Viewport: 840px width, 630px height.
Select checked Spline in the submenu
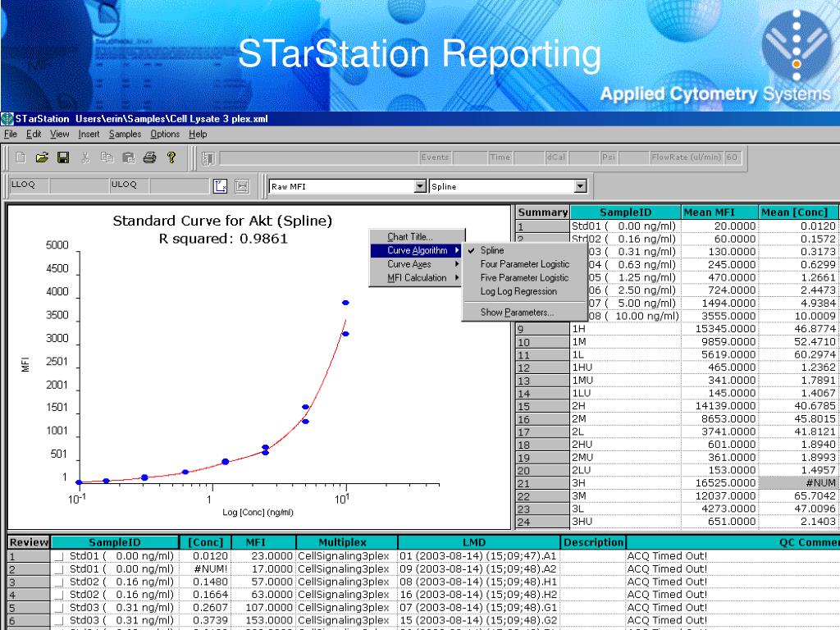[524, 250]
